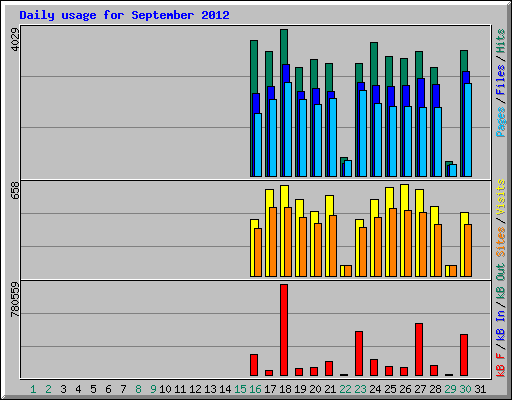Click the 4029 y-axis maximum label
The width and height of the screenshot is (512, 400).
[x=15, y=39]
